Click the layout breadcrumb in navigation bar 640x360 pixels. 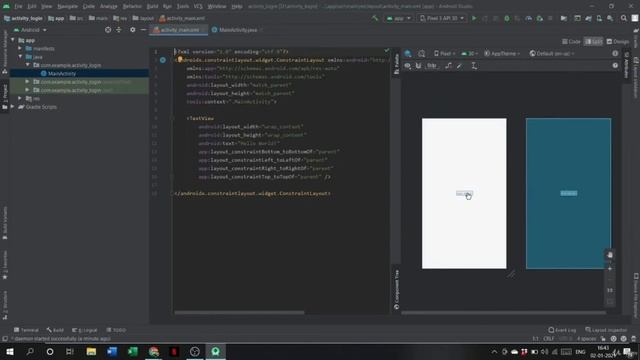(x=143, y=18)
